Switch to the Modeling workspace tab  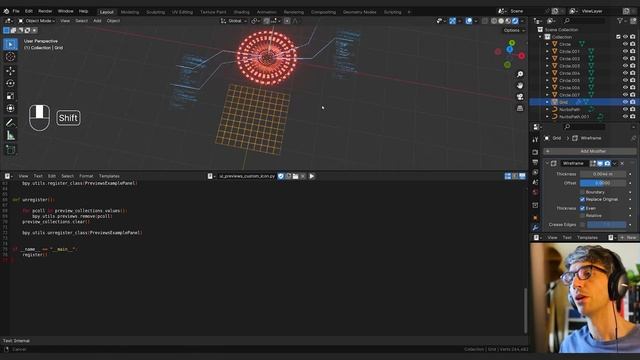(x=130, y=12)
